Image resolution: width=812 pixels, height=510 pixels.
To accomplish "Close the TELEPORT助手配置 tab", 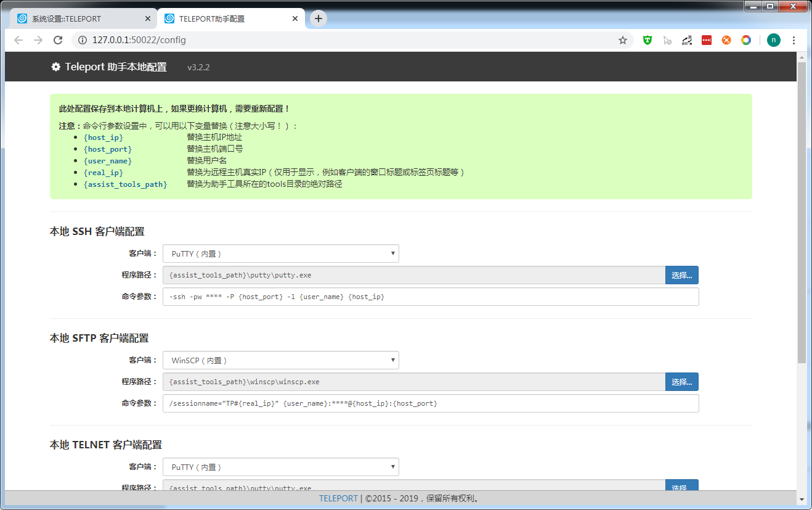I will [x=295, y=19].
